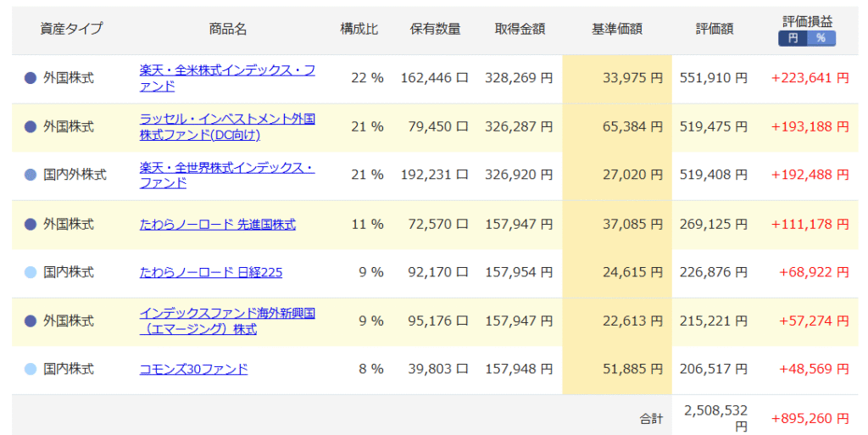Open 楽天・全世界株式インデックス・ファンド link
This screenshot has width=868, height=435.
227,175
